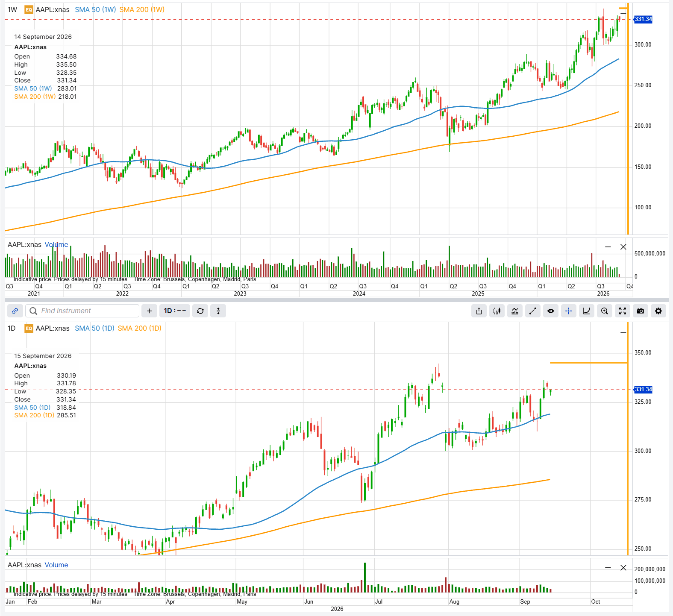Click the 2026 year label under daily chart
Image resolution: width=673 pixels, height=616 pixels.
(337, 609)
